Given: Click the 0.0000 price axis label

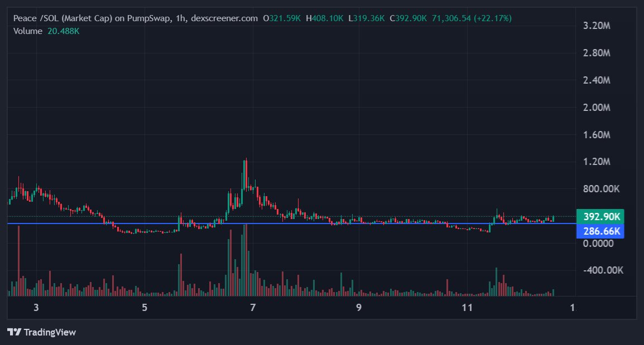Looking at the screenshot, I should pos(598,244).
